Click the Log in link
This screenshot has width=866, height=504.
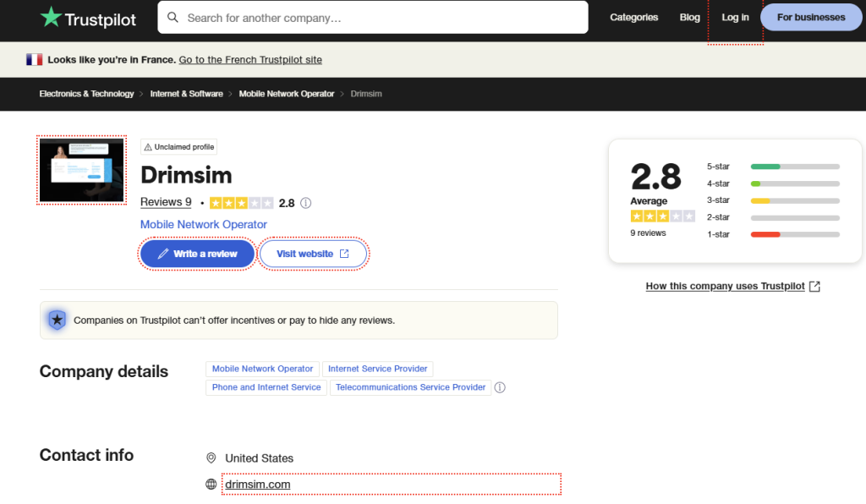735,17
